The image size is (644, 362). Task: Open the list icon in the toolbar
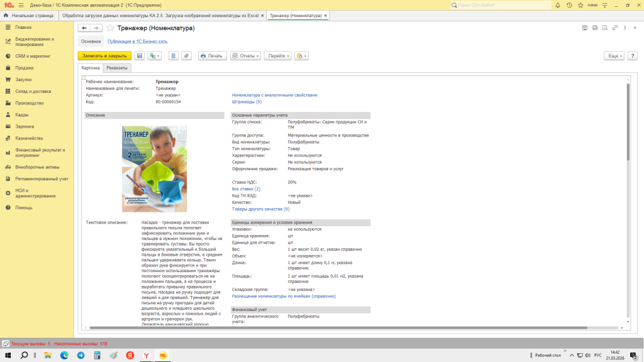(174, 56)
